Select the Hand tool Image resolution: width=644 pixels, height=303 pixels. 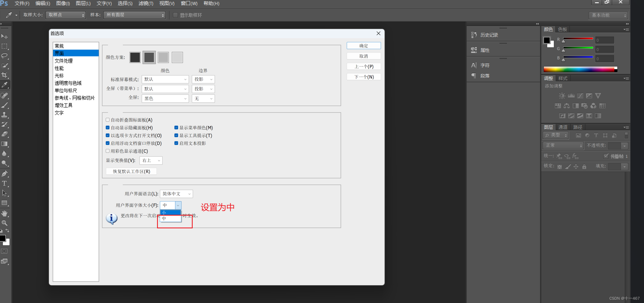[x=5, y=213]
